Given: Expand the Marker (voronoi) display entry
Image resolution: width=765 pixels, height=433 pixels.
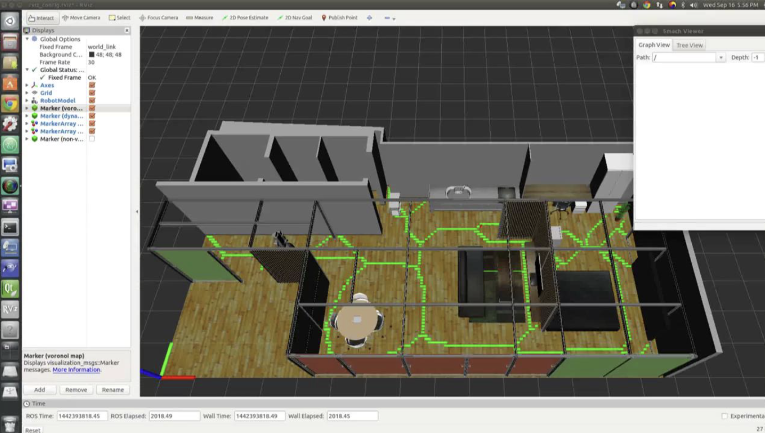Looking at the screenshot, I should (27, 108).
